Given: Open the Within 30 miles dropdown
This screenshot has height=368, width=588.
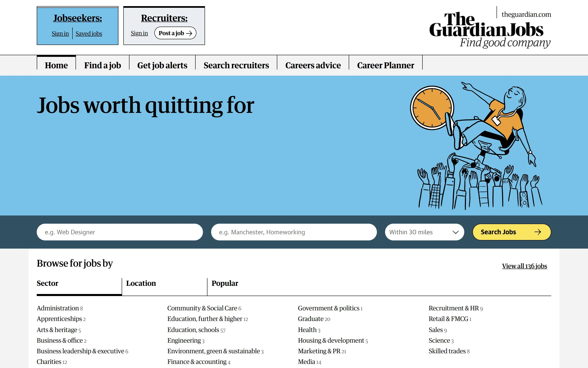Looking at the screenshot, I should tap(424, 232).
